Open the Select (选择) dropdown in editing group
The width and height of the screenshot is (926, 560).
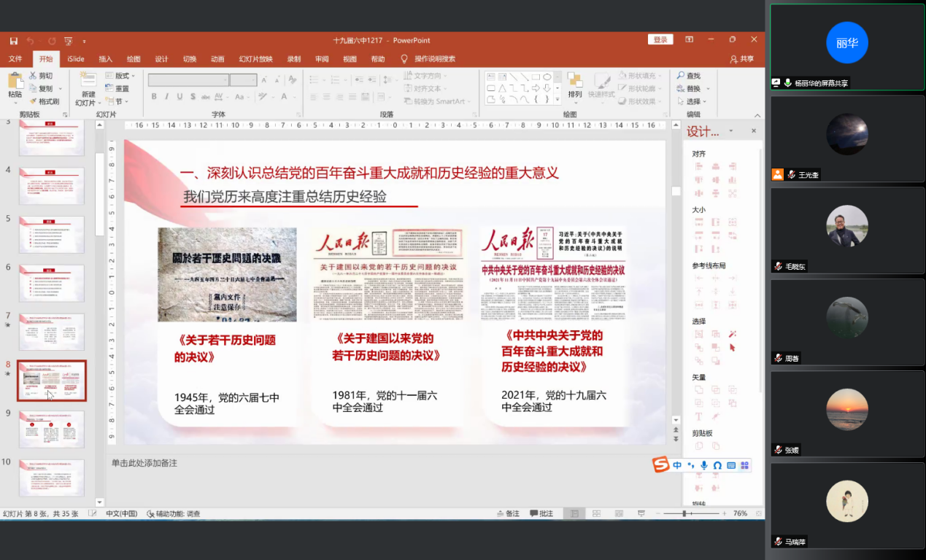[692, 101]
